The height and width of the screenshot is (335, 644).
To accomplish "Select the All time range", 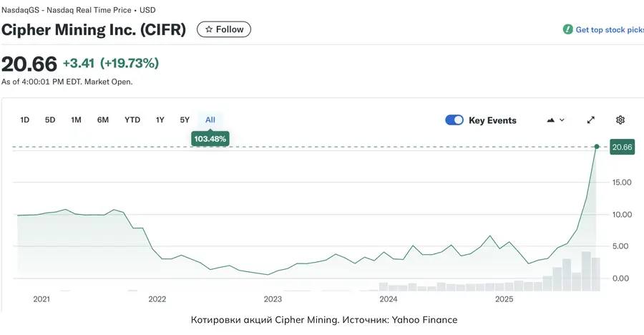I will click(210, 120).
